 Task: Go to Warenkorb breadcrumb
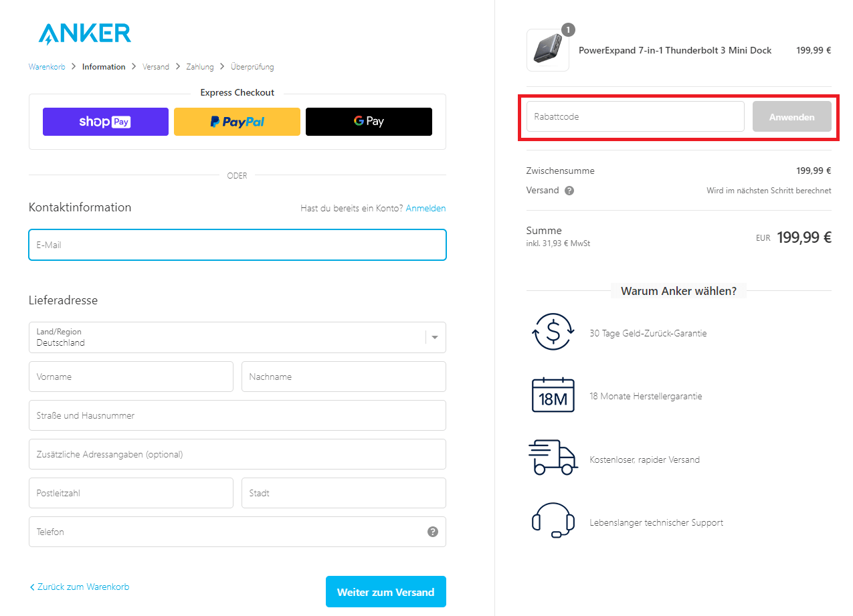47,67
